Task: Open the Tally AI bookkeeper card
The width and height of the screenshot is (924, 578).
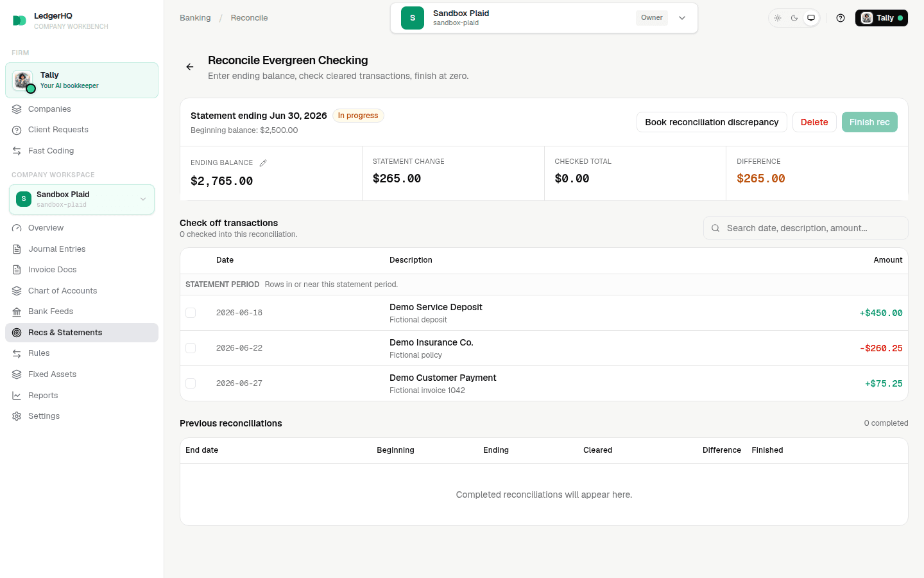Action: pos(82,80)
